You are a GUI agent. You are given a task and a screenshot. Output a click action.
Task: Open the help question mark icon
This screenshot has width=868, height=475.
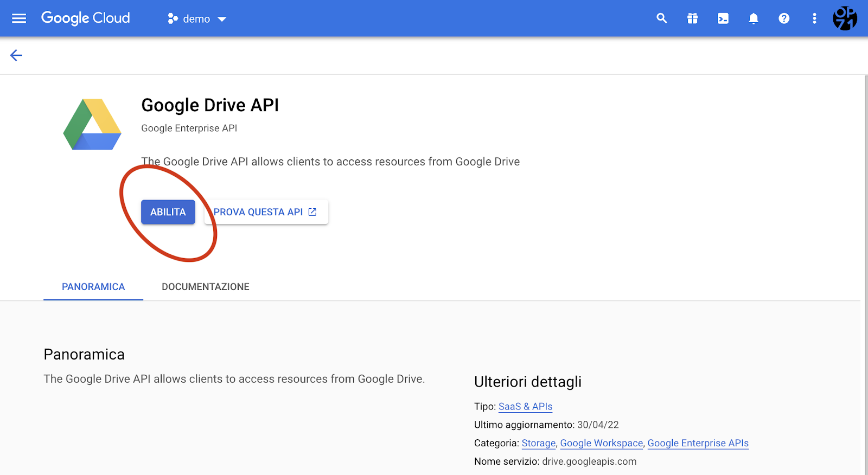pos(784,18)
